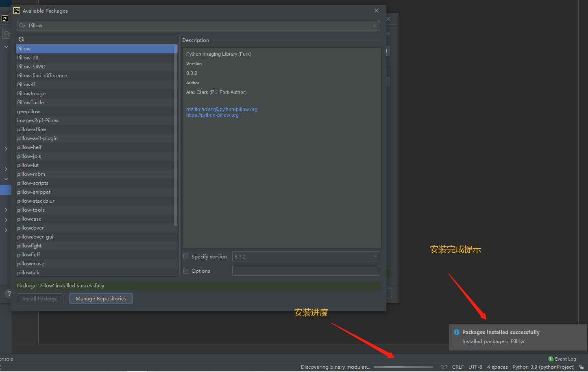Select the Pillow package in list

coord(95,49)
